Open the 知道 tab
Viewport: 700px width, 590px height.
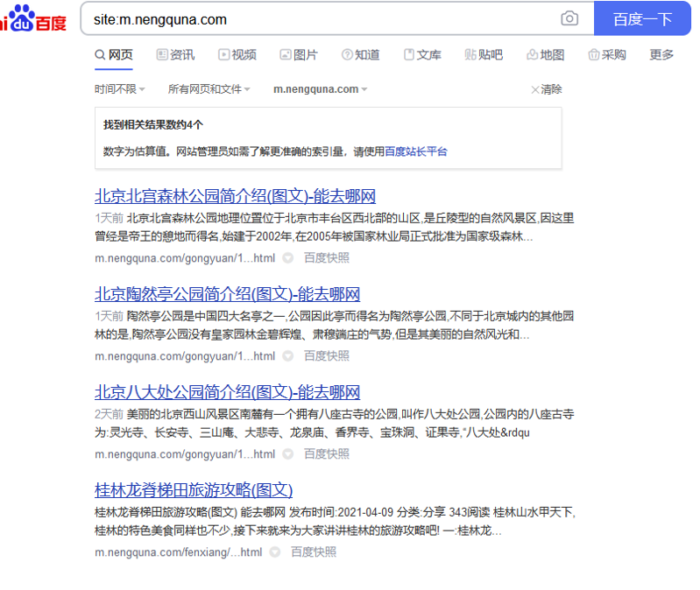pyautogui.click(x=361, y=55)
